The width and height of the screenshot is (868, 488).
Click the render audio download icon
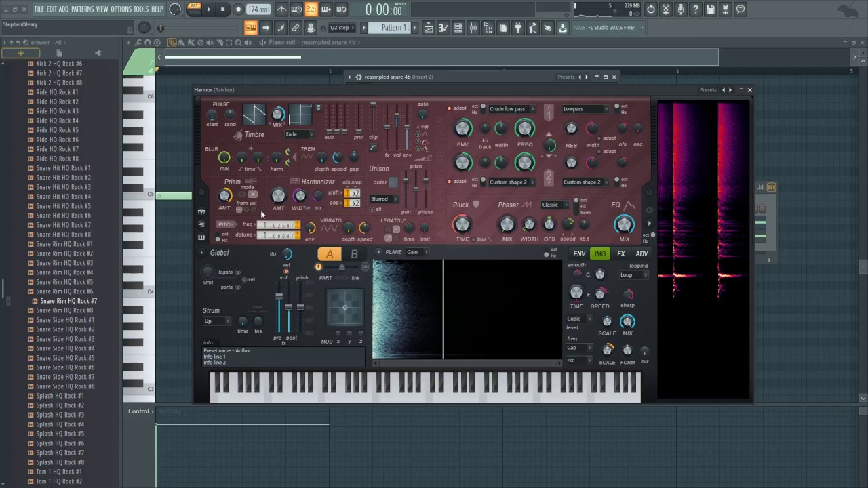562,28
